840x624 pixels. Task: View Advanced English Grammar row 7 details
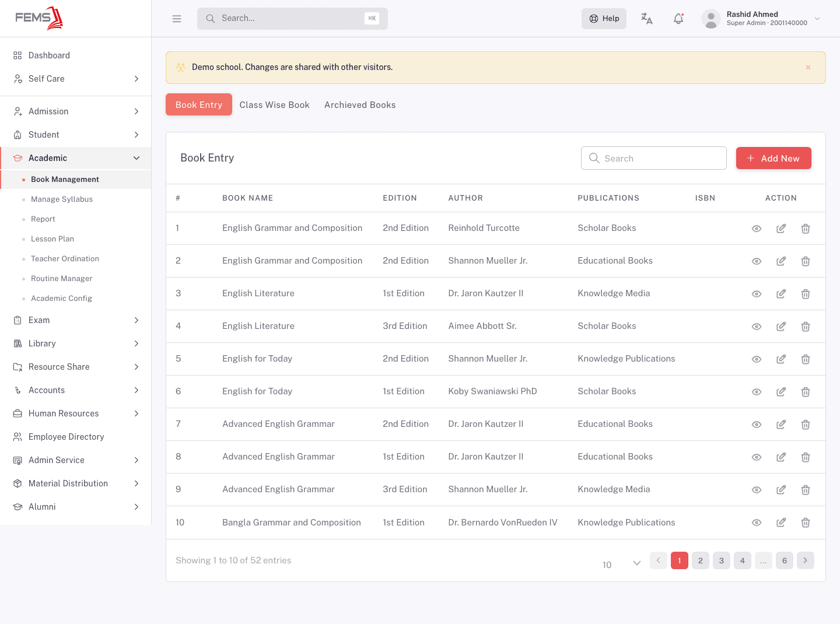(x=757, y=425)
